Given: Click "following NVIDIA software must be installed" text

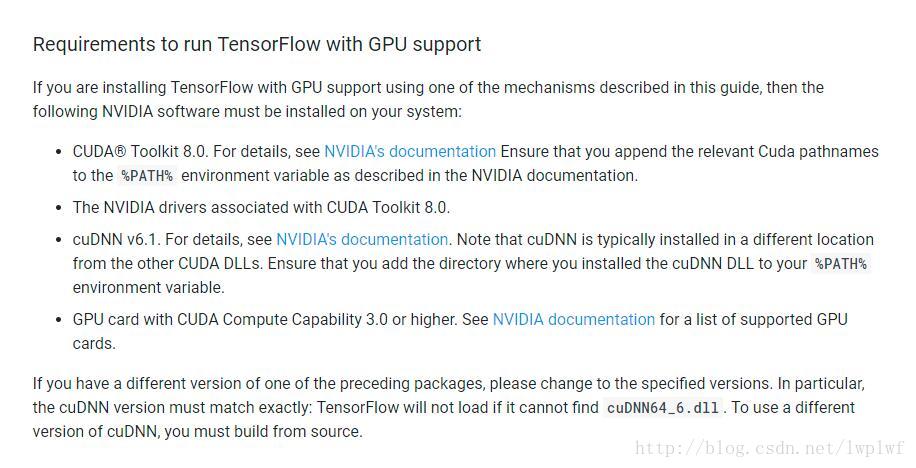Looking at the screenshot, I should [247, 112].
